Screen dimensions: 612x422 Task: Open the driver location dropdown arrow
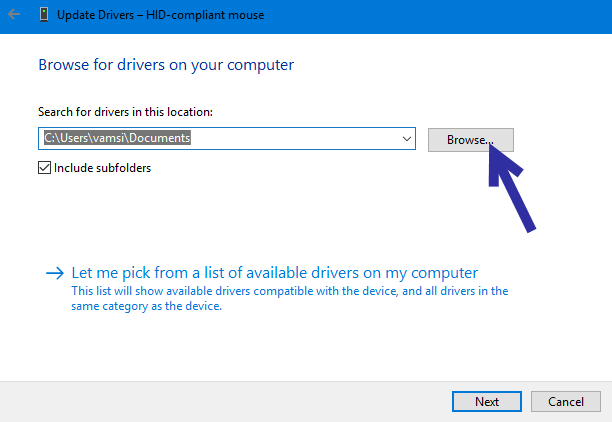pyautogui.click(x=407, y=139)
